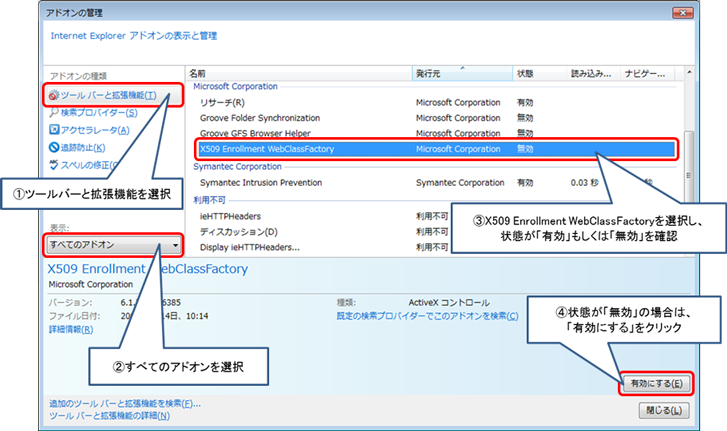This screenshot has width=727, height=431.
Task: Click the Toolbars and Extensions gear icon
Action: (54, 95)
